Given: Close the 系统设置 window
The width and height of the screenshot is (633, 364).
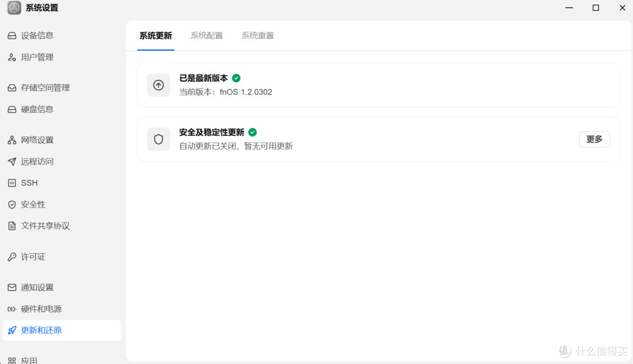Looking at the screenshot, I should coord(622,8).
